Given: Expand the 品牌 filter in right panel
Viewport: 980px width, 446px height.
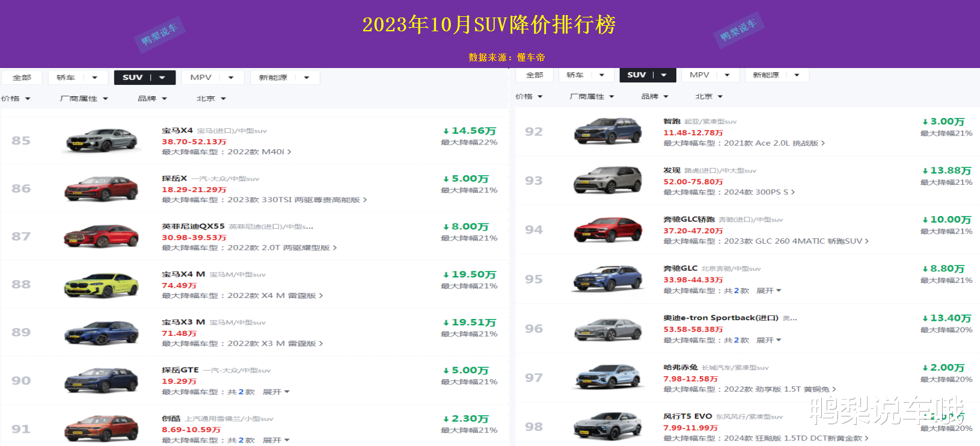Looking at the screenshot, I should [x=655, y=96].
